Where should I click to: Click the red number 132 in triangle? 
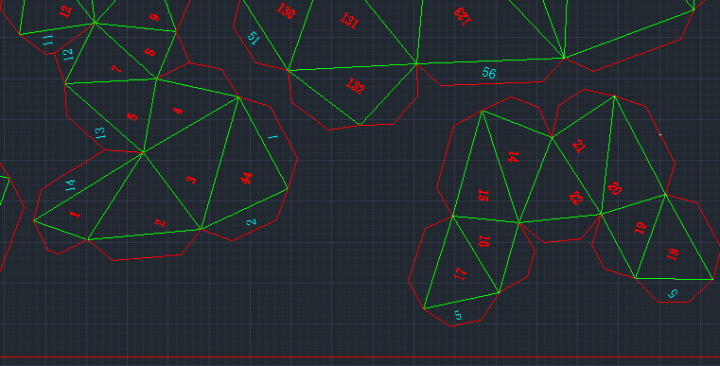click(354, 86)
